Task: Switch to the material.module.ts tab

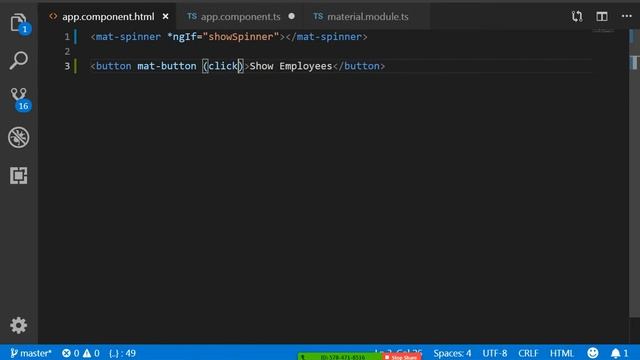Action: click(367, 17)
